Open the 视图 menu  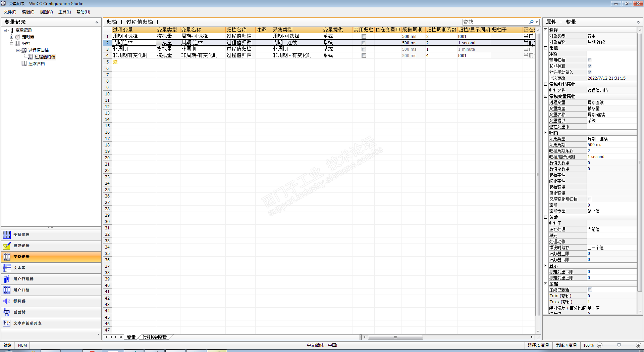[46, 12]
